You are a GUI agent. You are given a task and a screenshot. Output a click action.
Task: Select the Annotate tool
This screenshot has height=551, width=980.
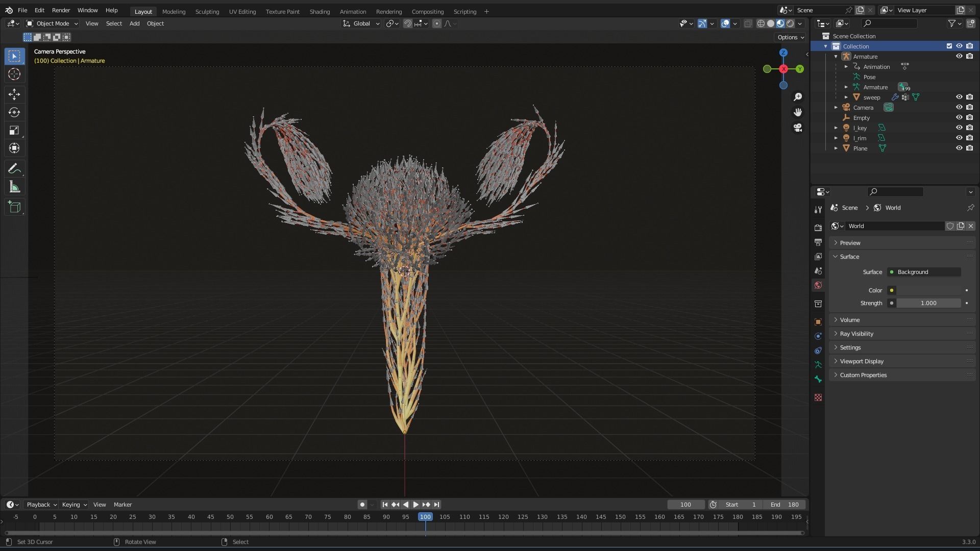[x=14, y=169]
